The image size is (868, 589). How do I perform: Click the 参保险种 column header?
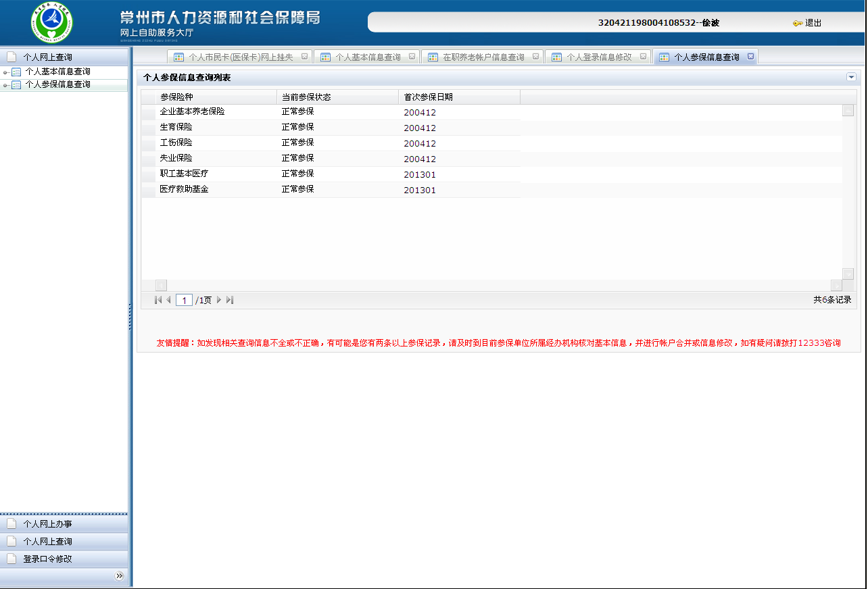tap(216, 97)
